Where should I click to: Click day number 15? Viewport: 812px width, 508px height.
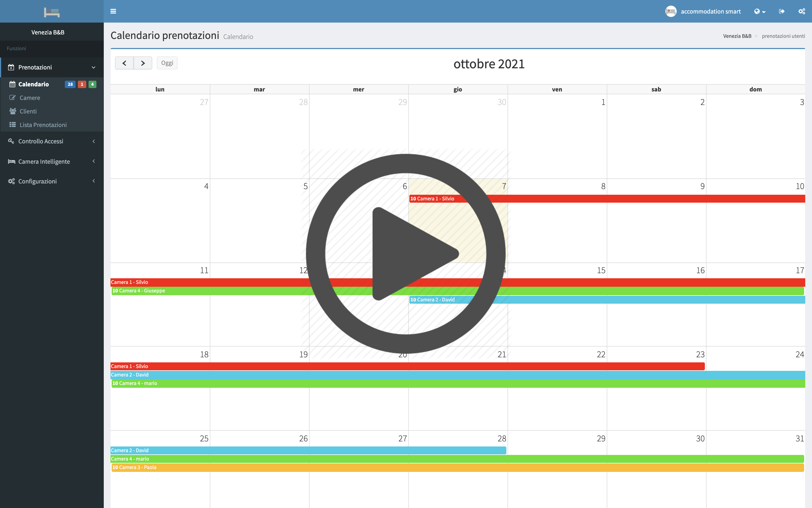601,270
